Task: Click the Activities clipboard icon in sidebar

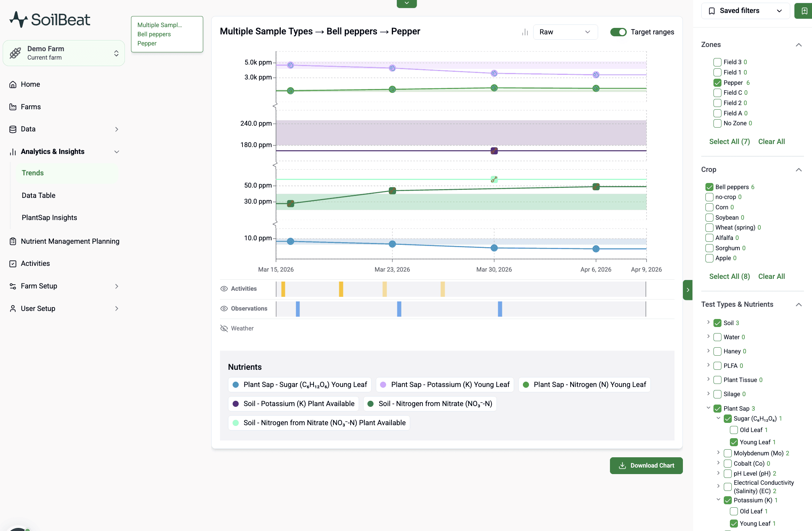Action: coord(13,263)
